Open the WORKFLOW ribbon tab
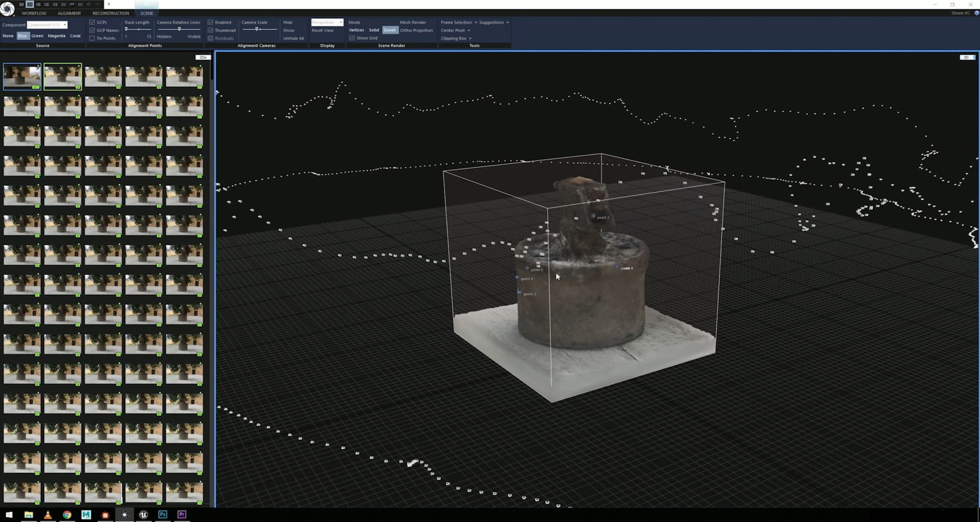The image size is (980, 522). pyautogui.click(x=34, y=13)
